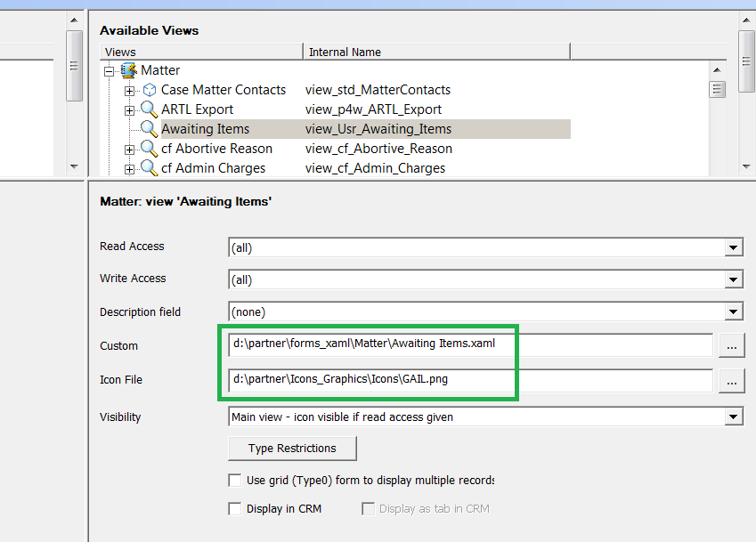Open Type Restrictions

click(292, 448)
